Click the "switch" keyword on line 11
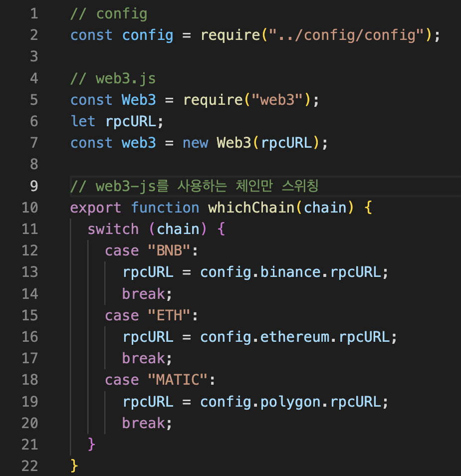Viewport: 461px width, 476px height. (113, 229)
